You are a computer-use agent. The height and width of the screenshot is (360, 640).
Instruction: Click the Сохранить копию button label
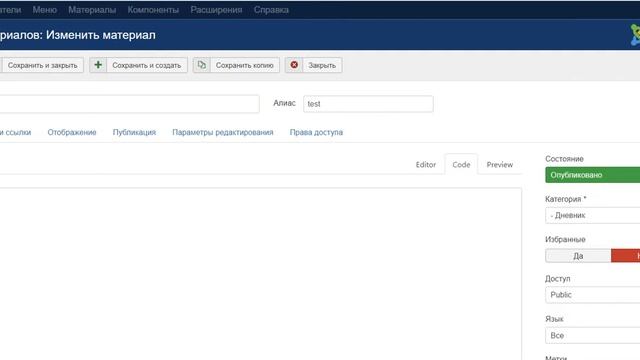(244, 65)
